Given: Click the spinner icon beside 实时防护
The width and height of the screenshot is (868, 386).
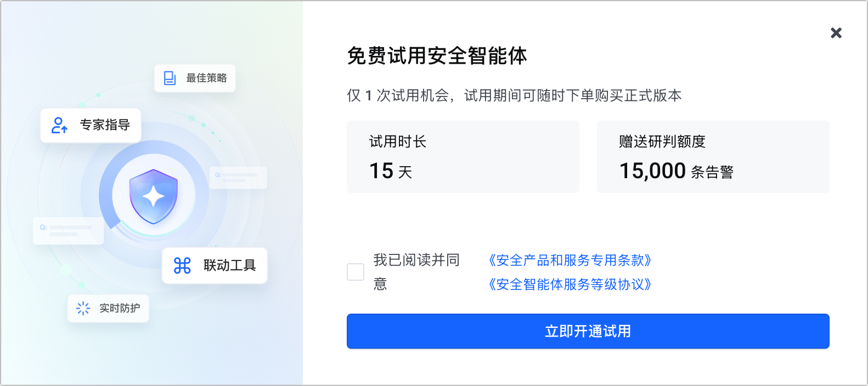Looking at the screenshot, I should pos(83,308).
